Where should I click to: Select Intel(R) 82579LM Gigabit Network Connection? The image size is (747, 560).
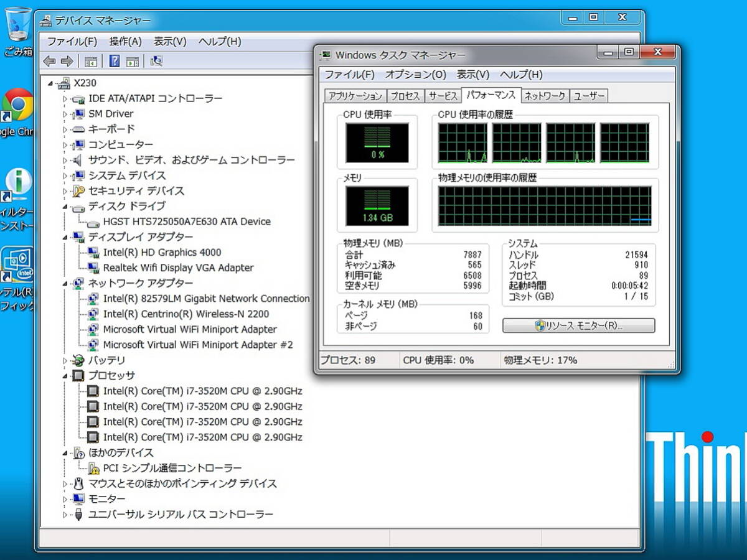(206, 299)
